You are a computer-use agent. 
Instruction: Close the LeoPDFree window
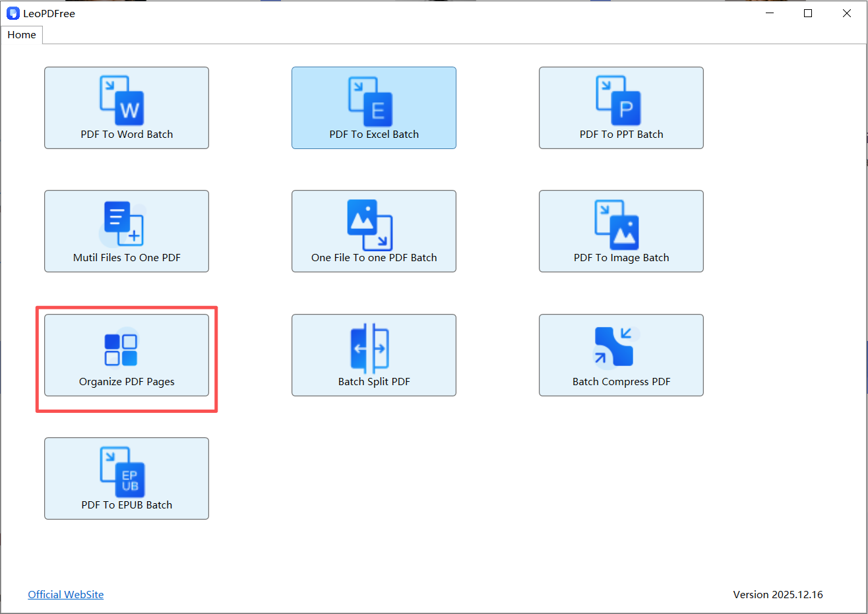pos(847,13)
